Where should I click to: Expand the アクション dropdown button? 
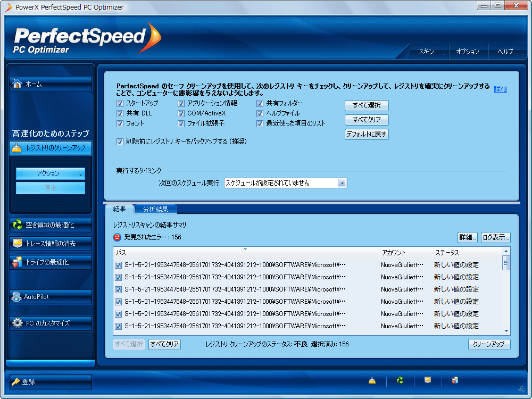point(51,173)
